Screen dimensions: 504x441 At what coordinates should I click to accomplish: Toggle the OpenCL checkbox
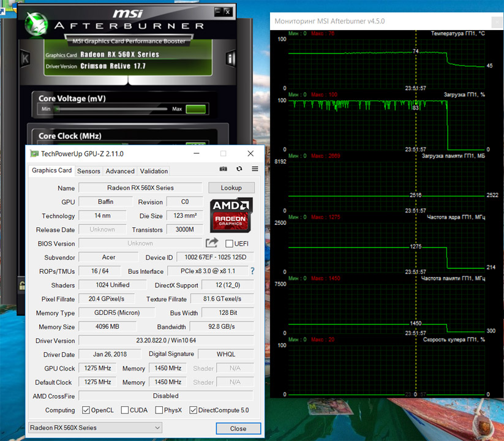pos(86,410)
